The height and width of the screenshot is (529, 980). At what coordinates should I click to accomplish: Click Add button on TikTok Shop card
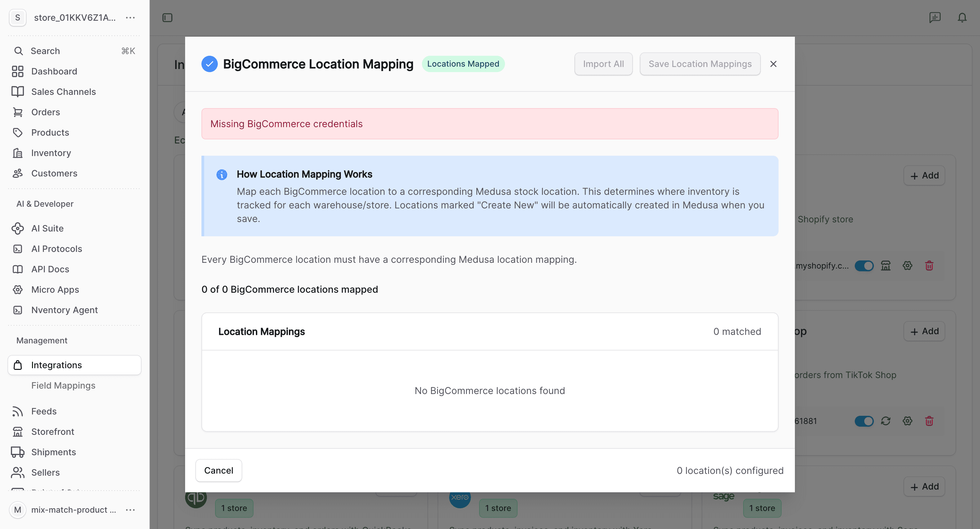(925, 331)
